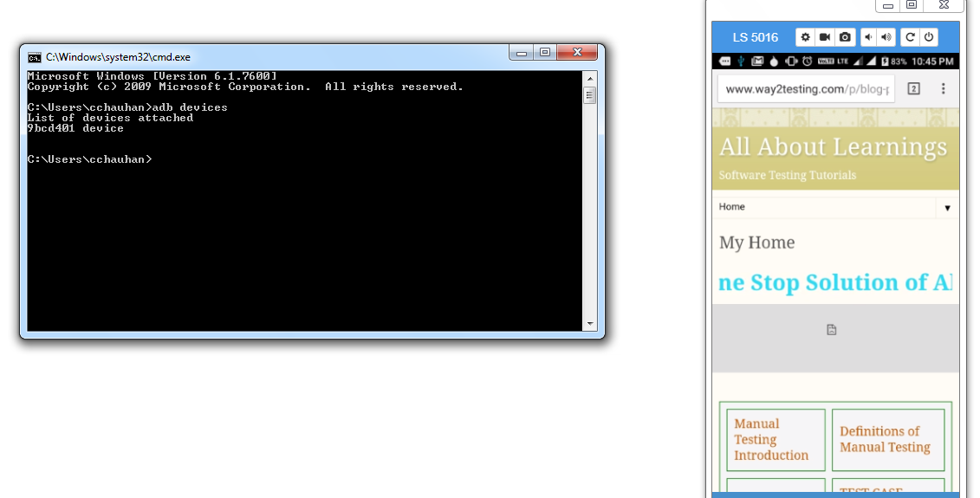Click the cmd window scrollbar thumb
This screenshot has width=980, height=498.
(590, 95)
